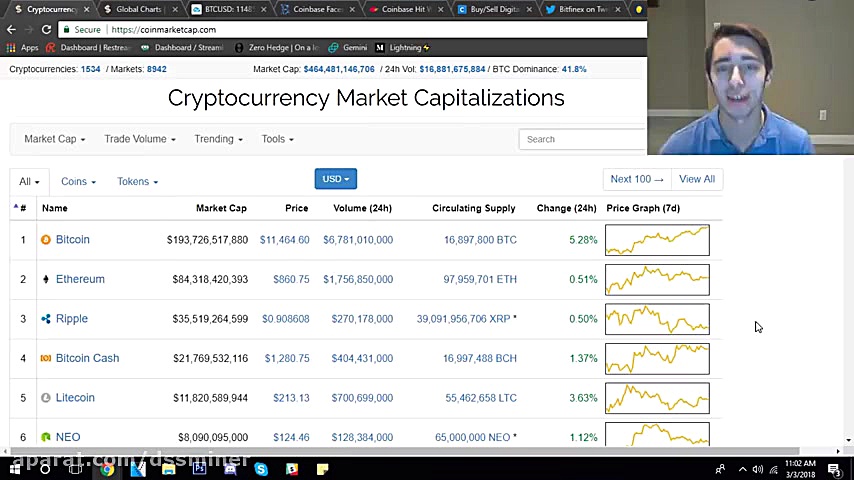854x480 pixels.
Task: Expand the Trending dropdown menu
Action: tap(218, 139)
